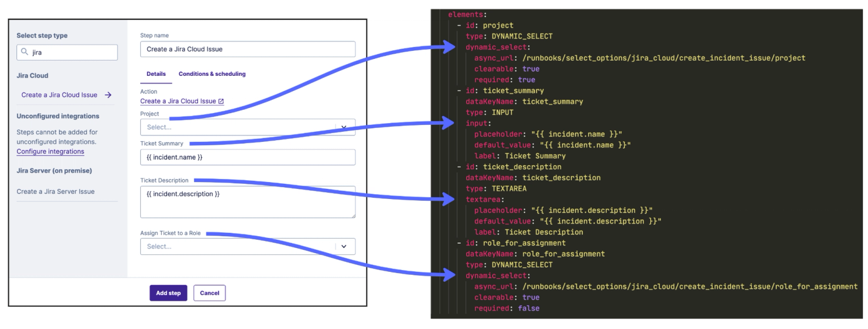The image size is (868, 329).
Task: Click the 'label: Ticket Description' code line
Action: click(529, 232)
